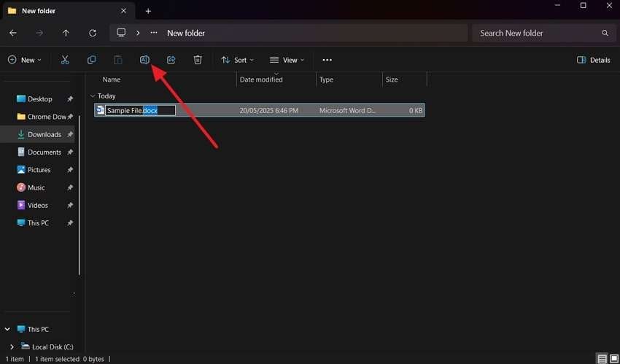Select the New folder tab
This screenshot has height=364, width=620.
coord(69,11)
